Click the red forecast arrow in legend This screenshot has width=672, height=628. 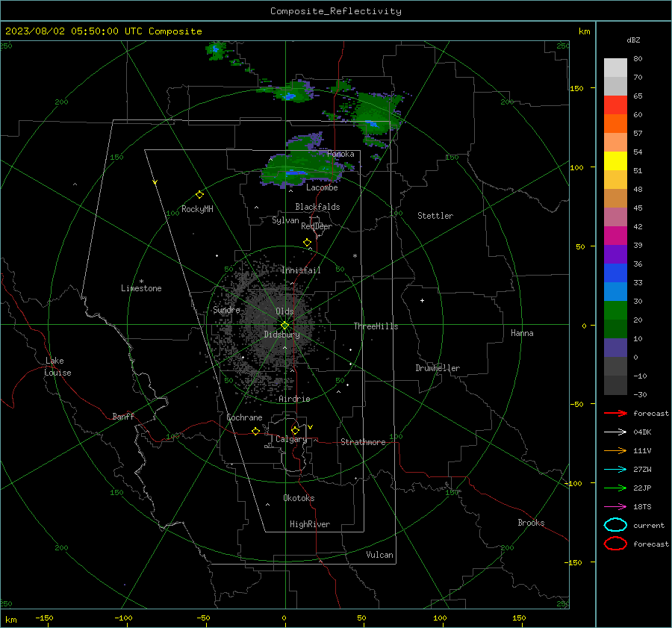pos(615,413)
